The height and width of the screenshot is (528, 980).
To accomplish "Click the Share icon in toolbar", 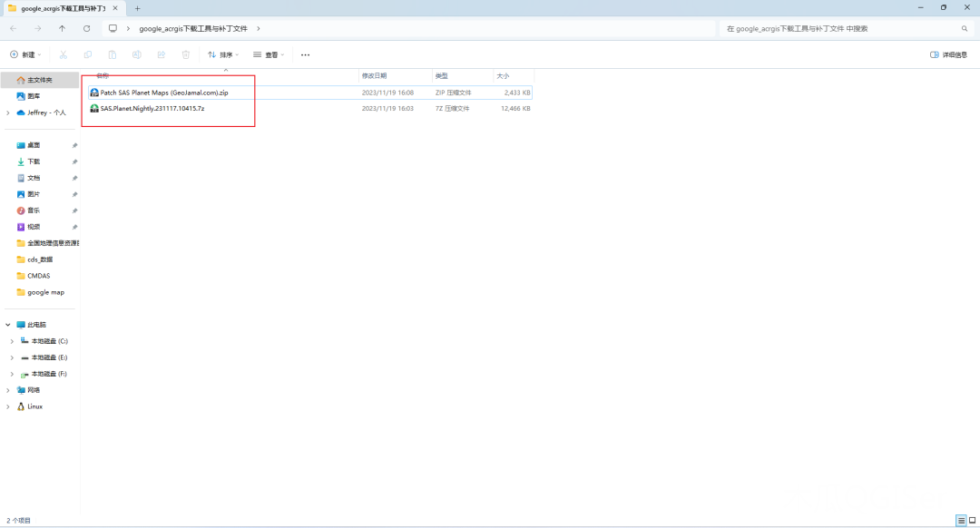I will tap(162, 55).
